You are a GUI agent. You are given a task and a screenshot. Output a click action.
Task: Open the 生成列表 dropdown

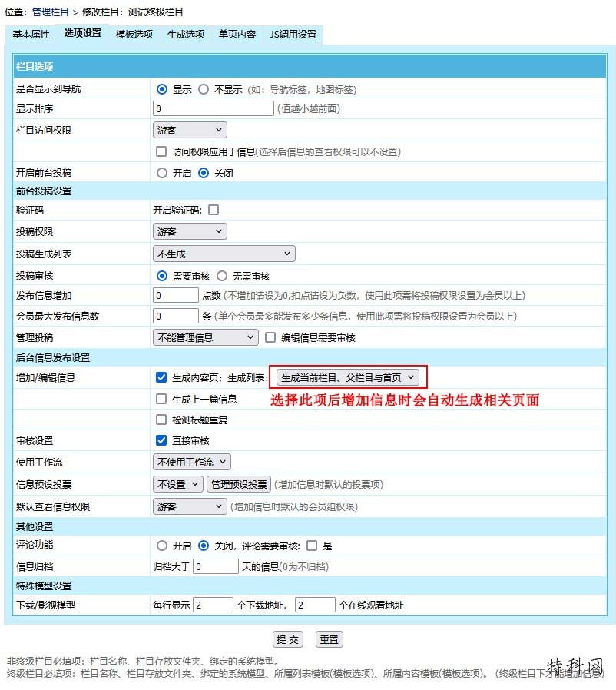point(348,377)
